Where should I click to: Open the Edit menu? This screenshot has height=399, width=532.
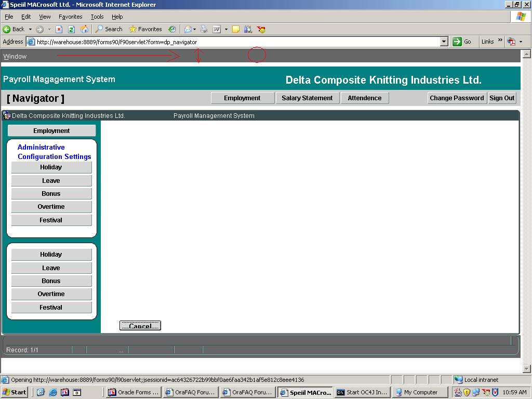[26, 17]
